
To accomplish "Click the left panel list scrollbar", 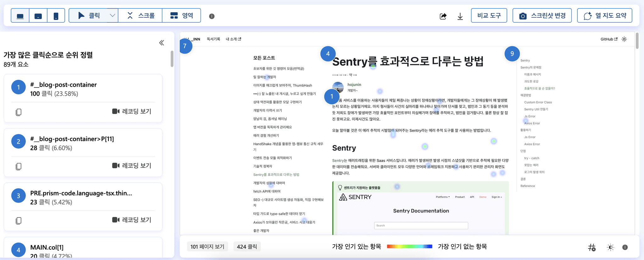I will tap(172, 59).
